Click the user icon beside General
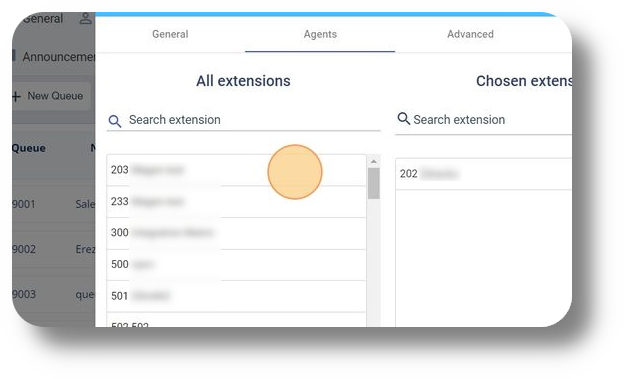 coord(85,18)
